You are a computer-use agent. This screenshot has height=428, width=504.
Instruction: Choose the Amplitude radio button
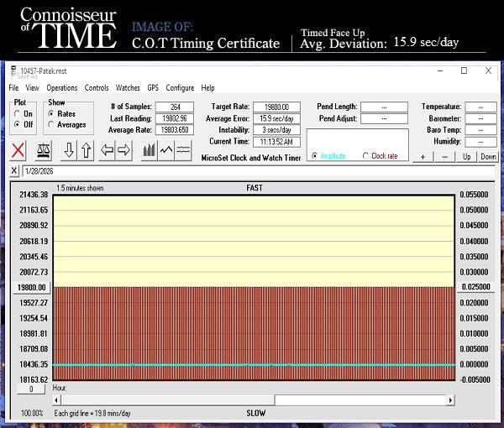click(314, 156)
